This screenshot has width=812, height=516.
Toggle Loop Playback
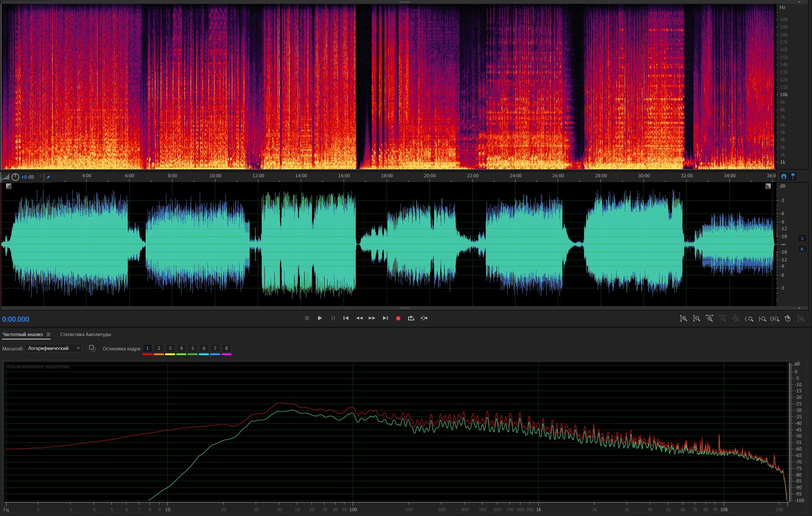point(411,318)
